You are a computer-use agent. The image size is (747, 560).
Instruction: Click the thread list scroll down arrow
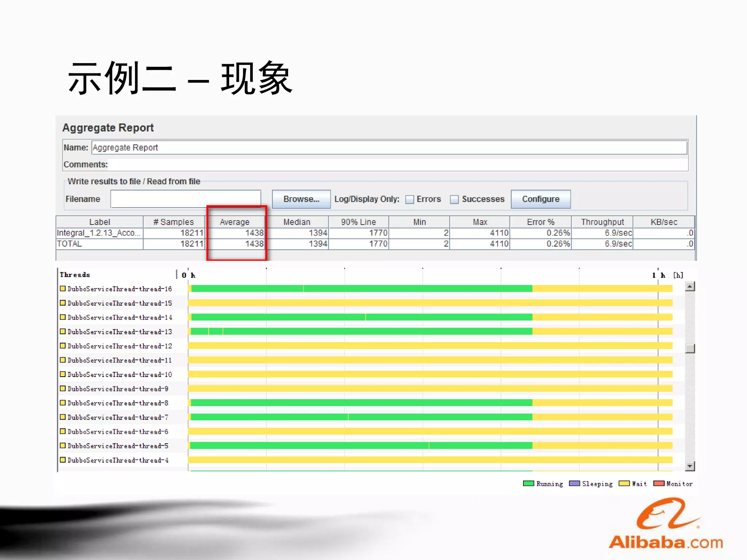pos(690,466)
